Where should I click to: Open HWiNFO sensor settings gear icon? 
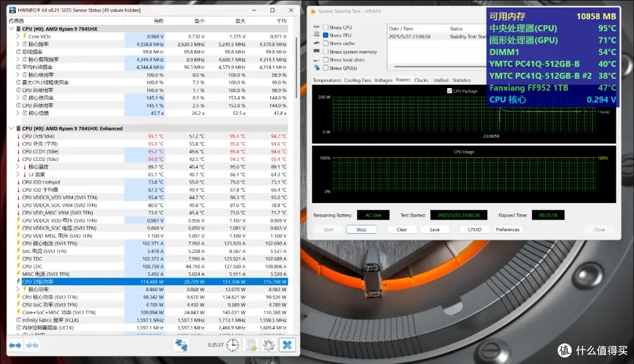pyautogui.click(x=269, y=345)
